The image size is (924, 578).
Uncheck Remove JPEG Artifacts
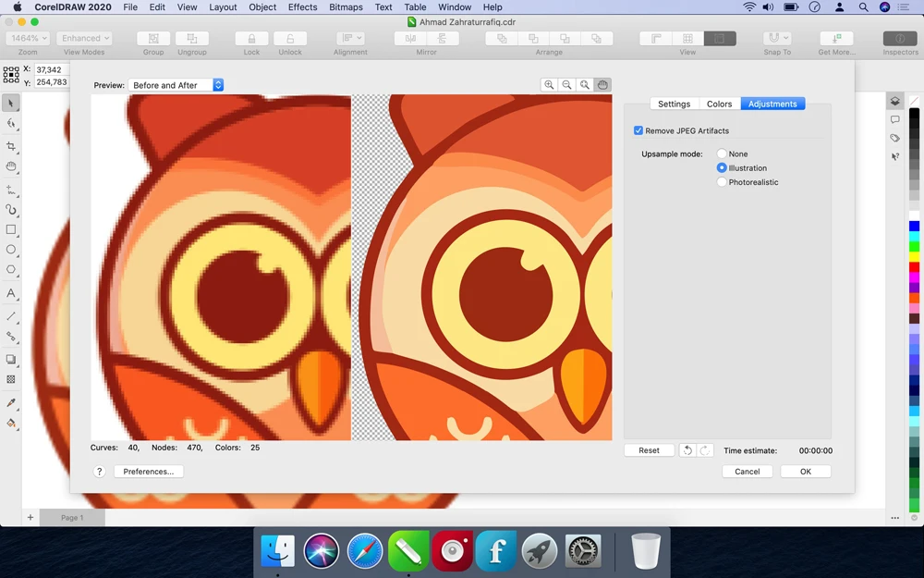coord(638,131)
